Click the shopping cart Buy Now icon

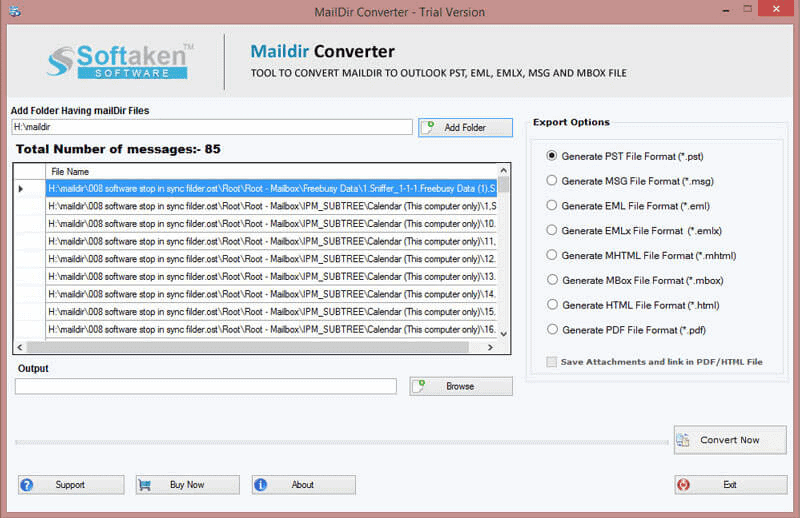[145, 485]
